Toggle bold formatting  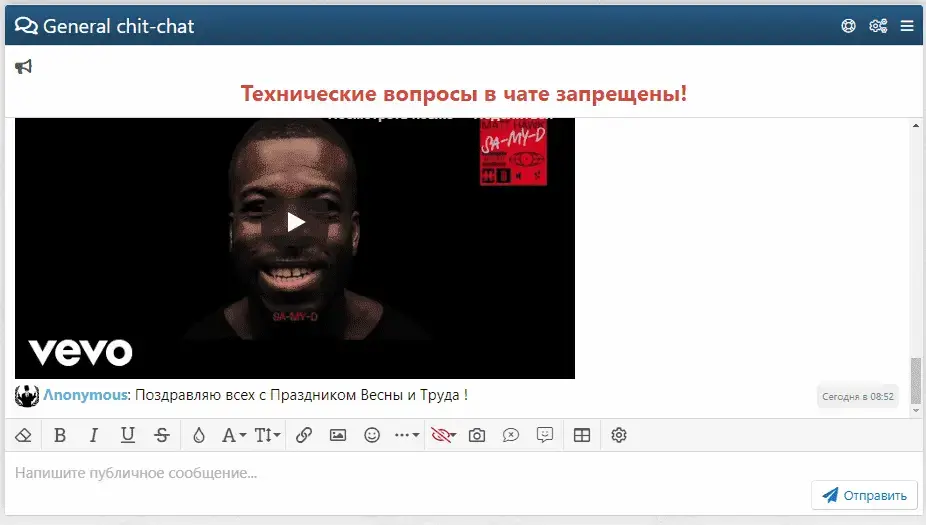point(60,436)
